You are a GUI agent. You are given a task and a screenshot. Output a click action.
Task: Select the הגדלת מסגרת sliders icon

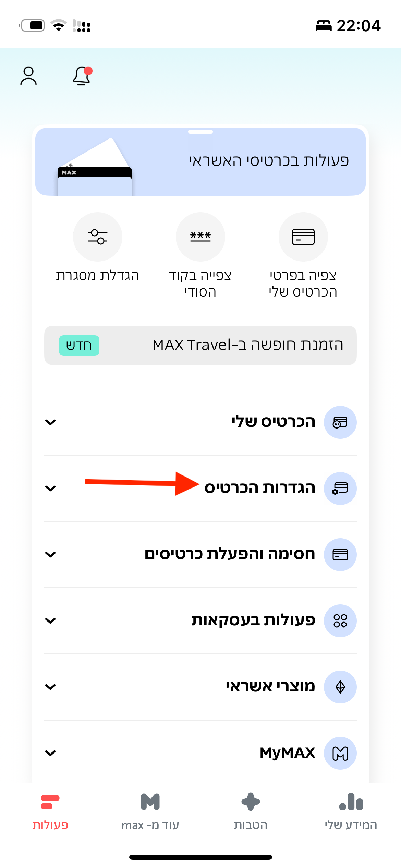(x=97, y=237)
